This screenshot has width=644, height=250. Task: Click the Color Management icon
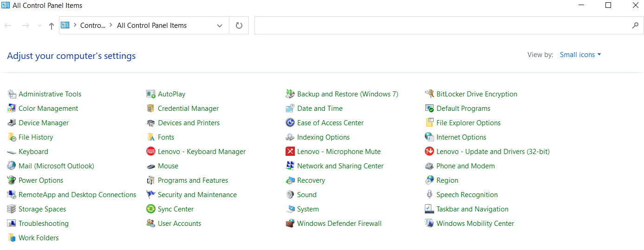tap(12, 109)
